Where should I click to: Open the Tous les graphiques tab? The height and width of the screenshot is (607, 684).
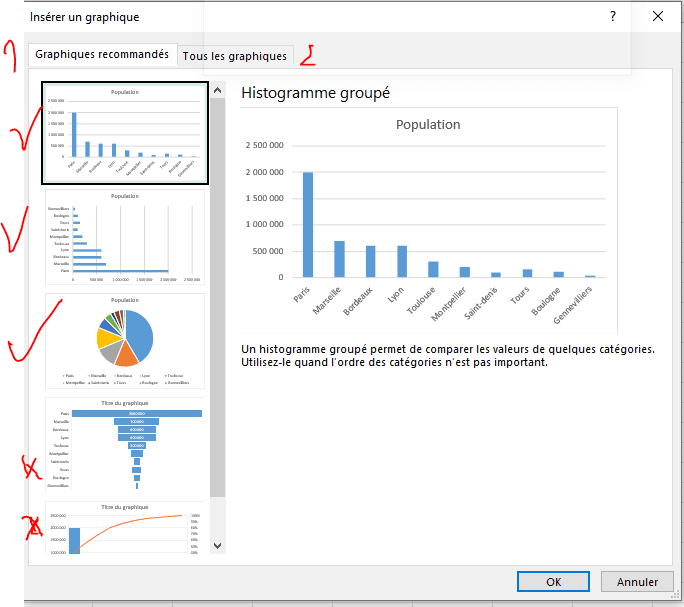point(234,56)
